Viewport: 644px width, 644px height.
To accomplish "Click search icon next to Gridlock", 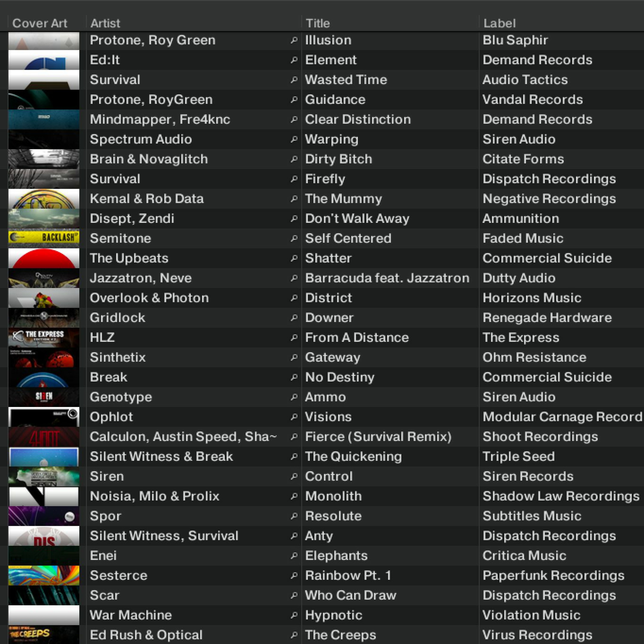I will pos(294,318).
